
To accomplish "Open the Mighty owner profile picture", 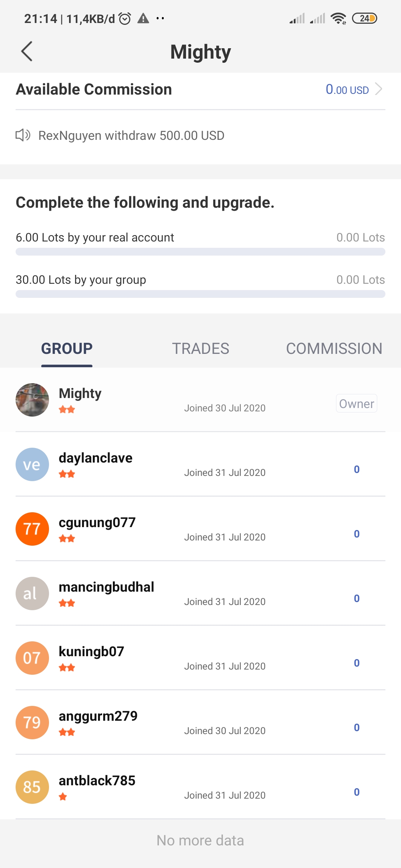I will point(32,400).
